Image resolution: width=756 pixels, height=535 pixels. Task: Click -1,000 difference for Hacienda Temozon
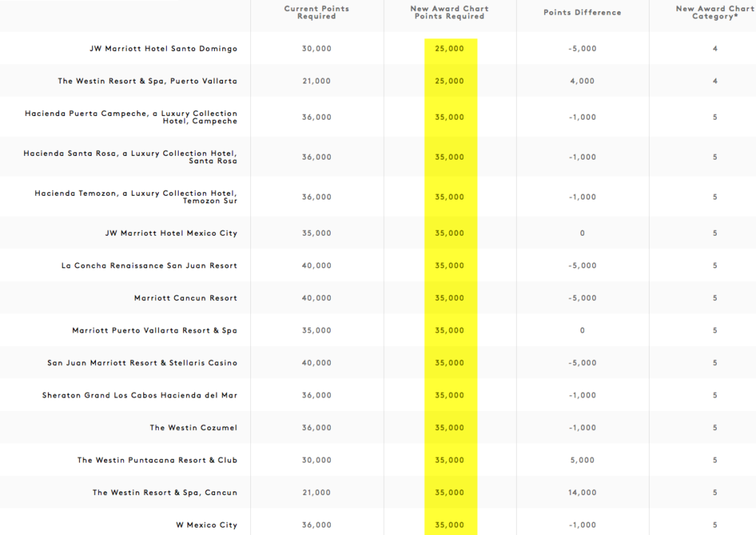pos(583,197)
